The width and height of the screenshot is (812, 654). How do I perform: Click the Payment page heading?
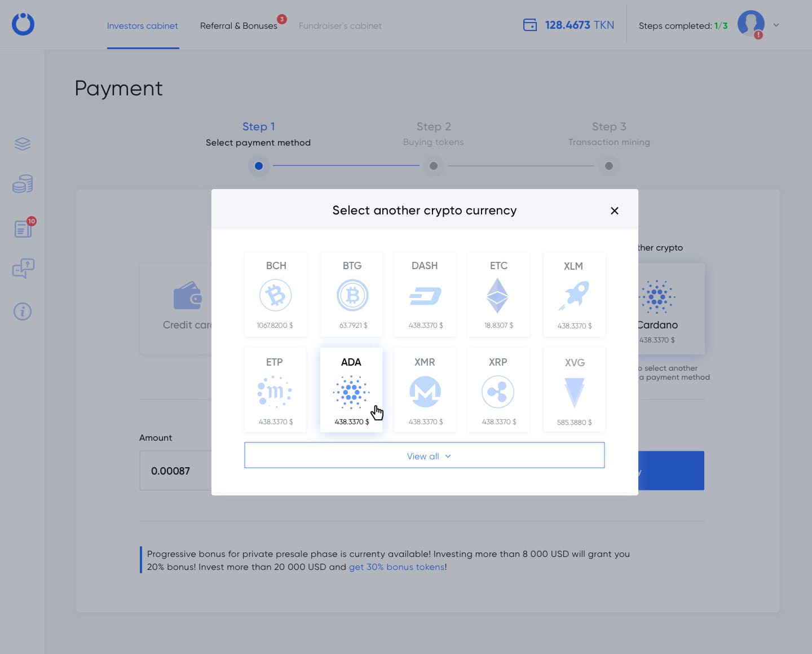click(118, 89)
